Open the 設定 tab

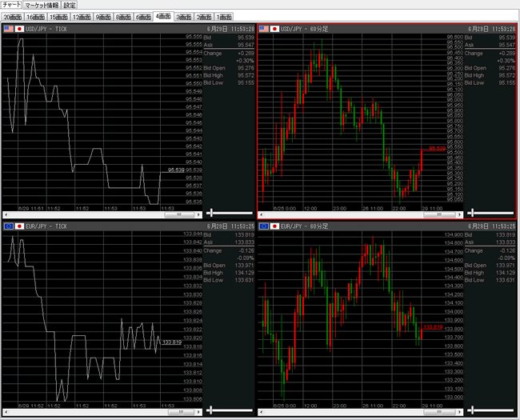[70, 5]
